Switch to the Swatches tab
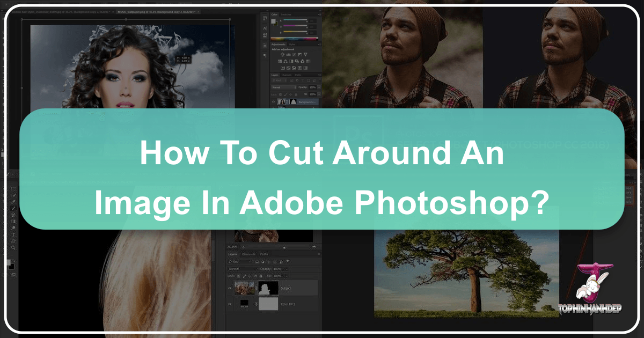The height and width of the screenshot is (338, 644). pos(287,14)
